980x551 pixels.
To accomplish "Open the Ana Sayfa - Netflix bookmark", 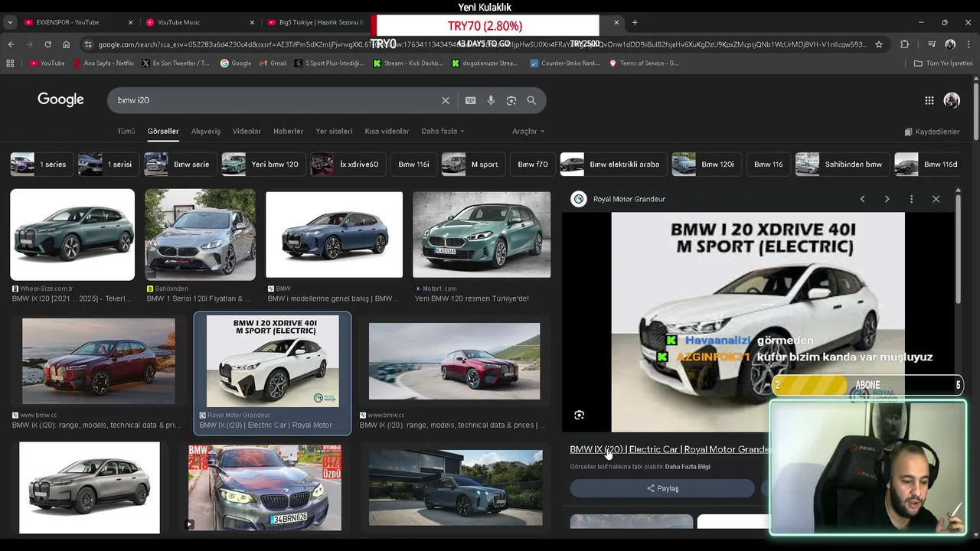I will click(x=103, y=64).
